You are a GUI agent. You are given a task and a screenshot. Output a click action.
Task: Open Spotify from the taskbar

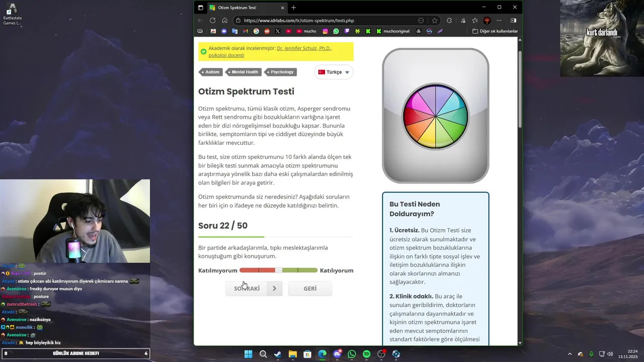coord(366,354)
